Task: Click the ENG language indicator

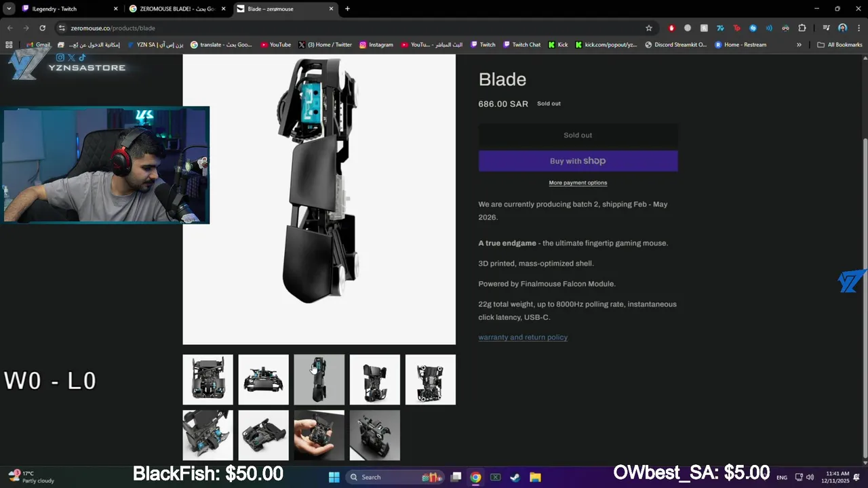Action: [782, 477]
